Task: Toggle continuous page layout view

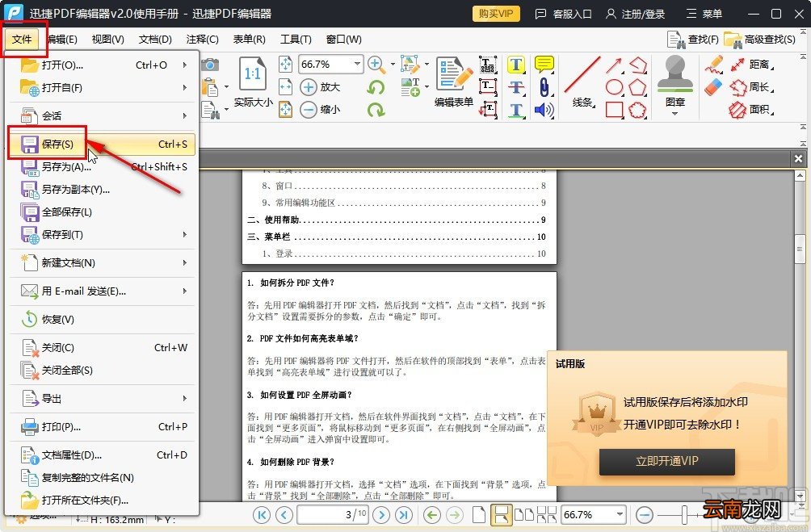Action: point(501,514)
